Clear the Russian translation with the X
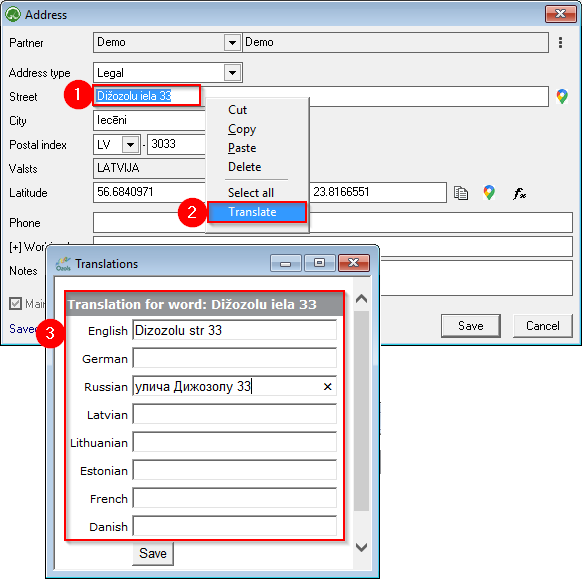583x579 pixels. tap(328, 387)
